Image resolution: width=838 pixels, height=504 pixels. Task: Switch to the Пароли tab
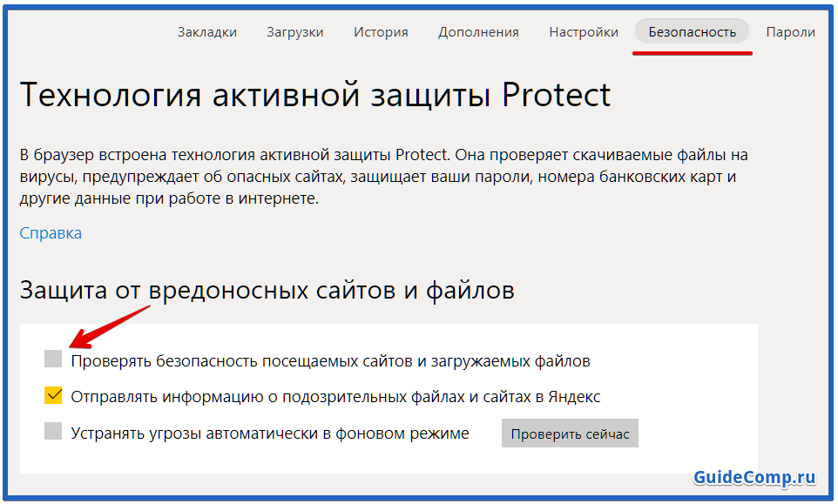[x=790, y=32]
